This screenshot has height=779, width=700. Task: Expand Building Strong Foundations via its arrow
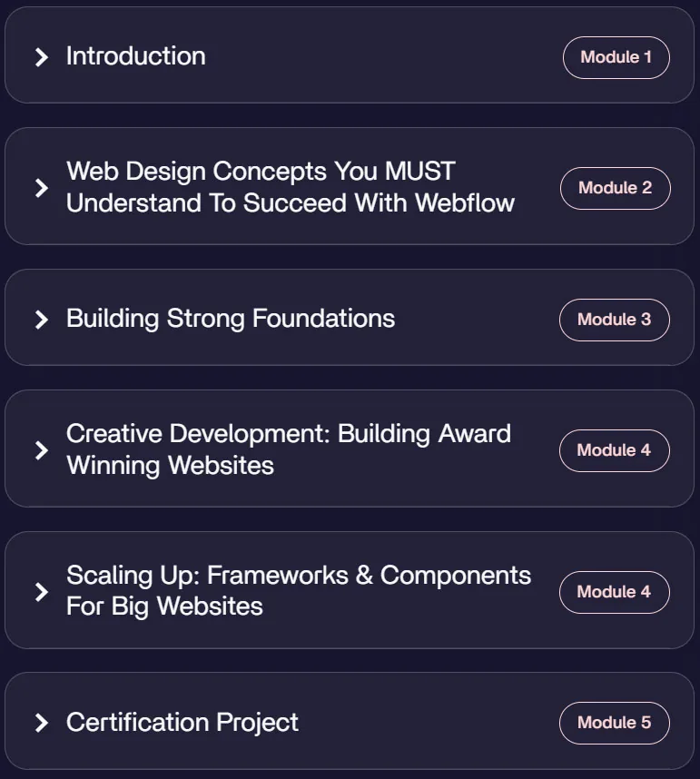tap(42, 320)
